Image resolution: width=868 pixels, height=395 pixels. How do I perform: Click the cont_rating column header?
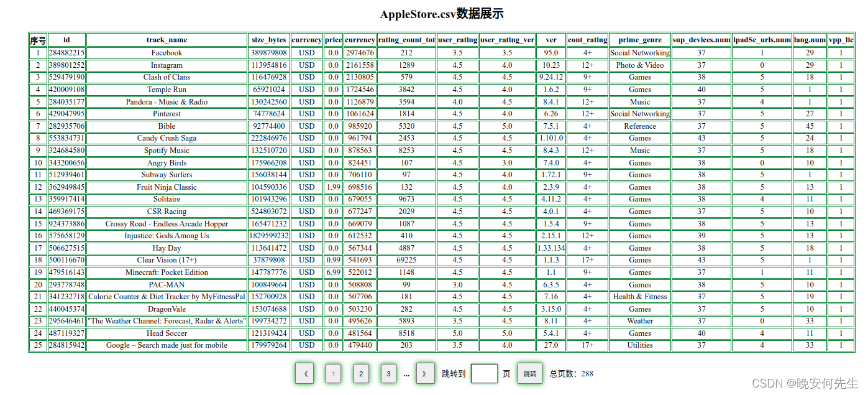[587, 40]
